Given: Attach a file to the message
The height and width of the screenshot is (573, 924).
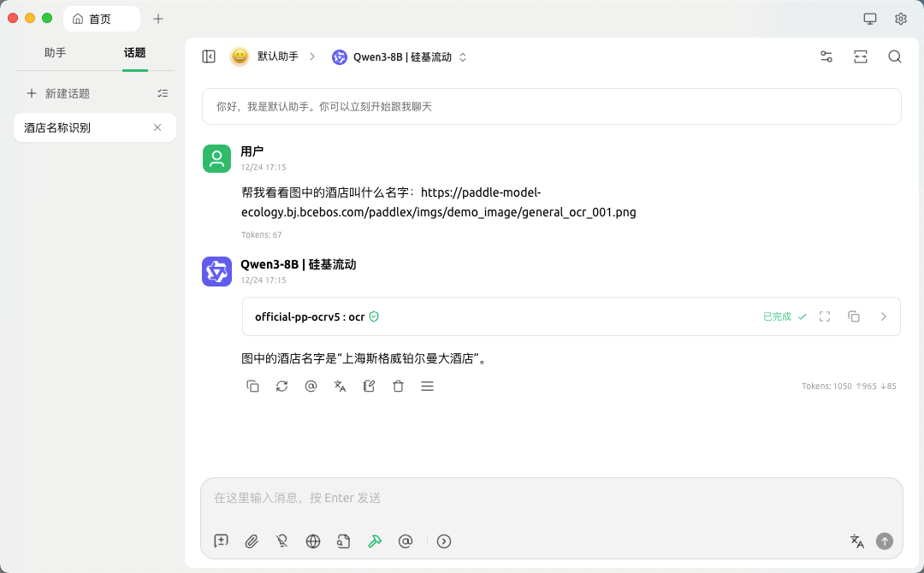Looking at the screenshot, I should click(x=252, y=541).
